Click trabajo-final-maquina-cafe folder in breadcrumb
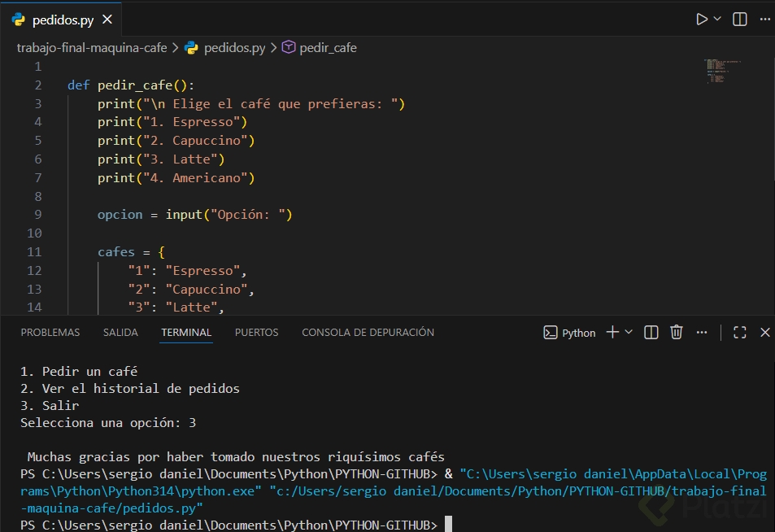 pos(92,48)
